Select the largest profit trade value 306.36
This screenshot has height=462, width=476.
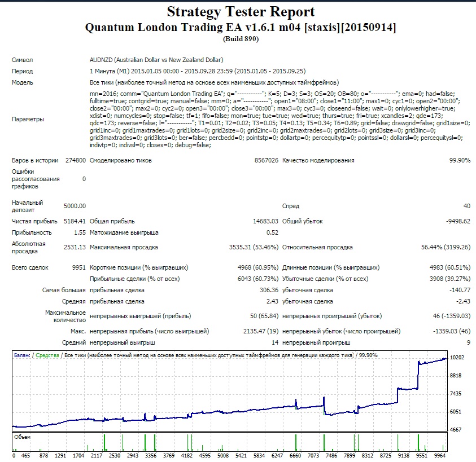point(269,290)
